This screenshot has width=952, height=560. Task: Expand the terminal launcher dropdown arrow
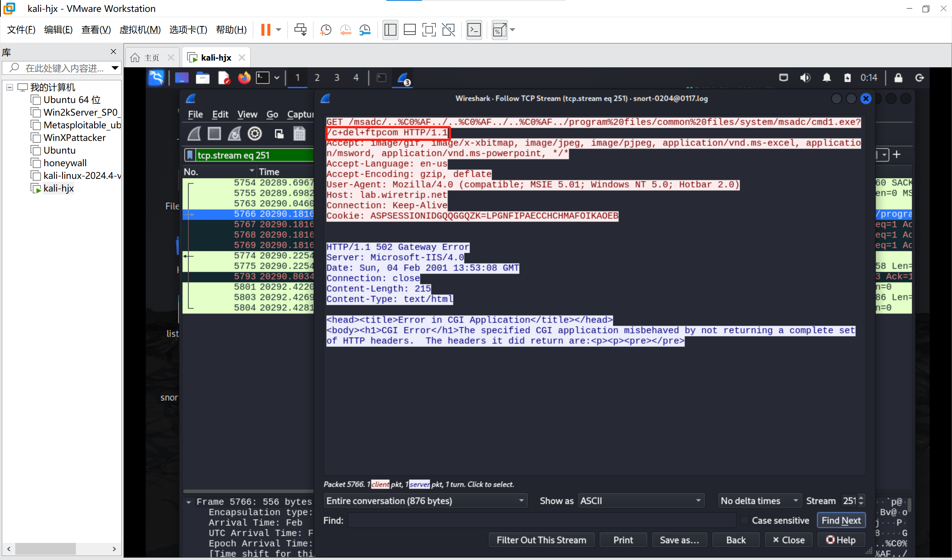coord(277,78)
